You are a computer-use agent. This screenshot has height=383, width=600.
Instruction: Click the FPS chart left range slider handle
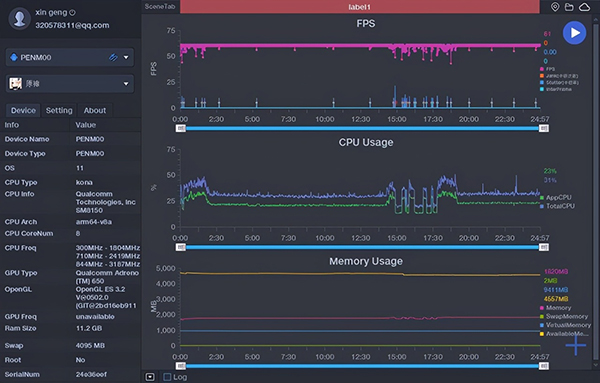181,128
